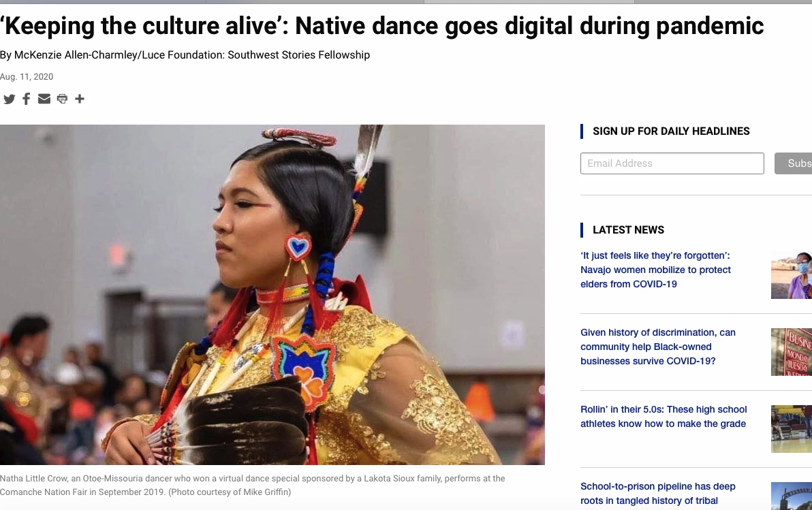Open School-to-prison pipeline story link
The height and width of the screenshot is (510, 812).
click(x=657, y=494)
